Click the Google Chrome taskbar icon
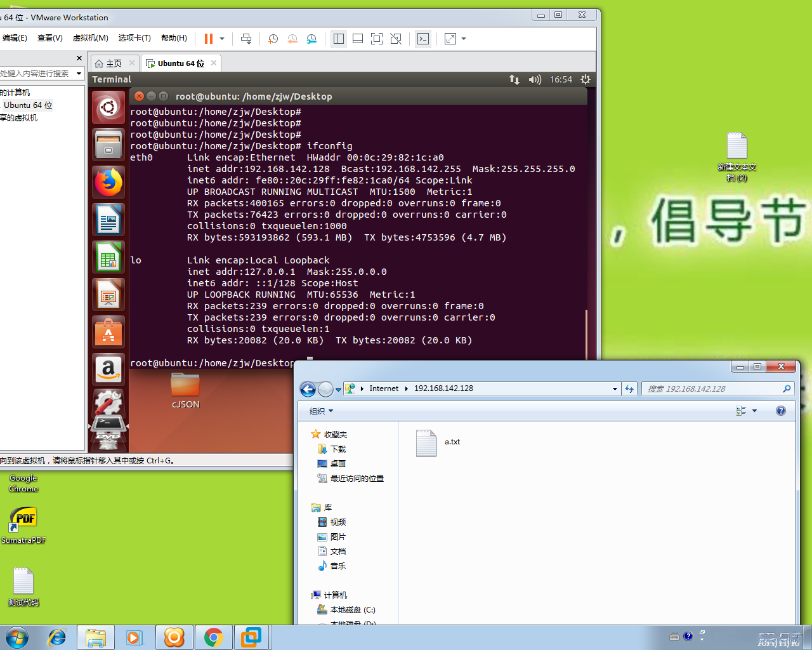Image resolution: width=812 pixels, height=650 pixels. click(213, 637)
